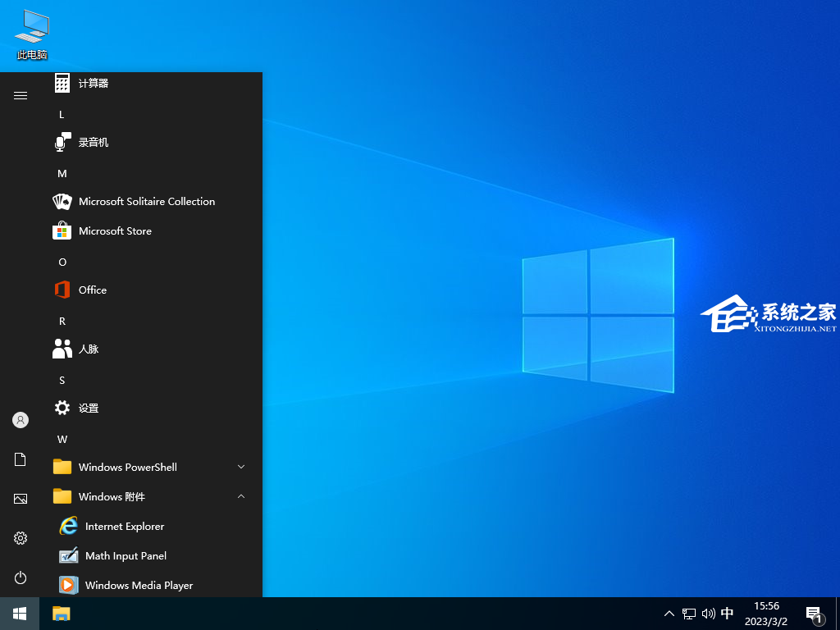Open the volume control in system tray
Image resolution: width=840 pixels, height=630 pixels.
click(x=708, y=614)
